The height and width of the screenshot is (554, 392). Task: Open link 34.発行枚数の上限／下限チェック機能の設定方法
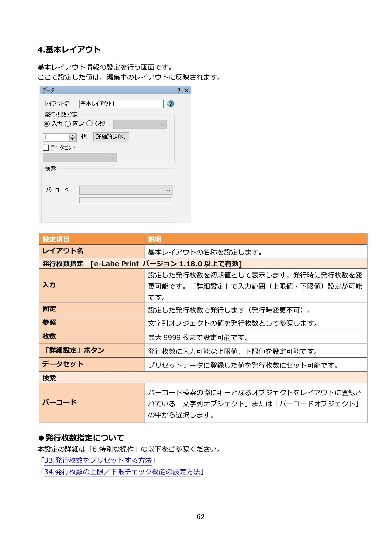coord(122,472)
